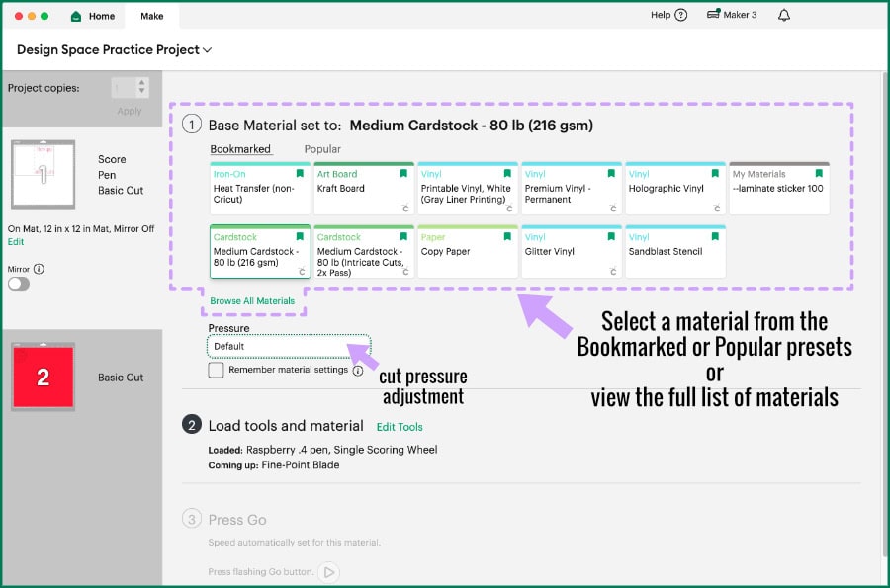Screen dimensions: 890x588
Task: Increase project copies with up arrow
Action: point(141,83)
